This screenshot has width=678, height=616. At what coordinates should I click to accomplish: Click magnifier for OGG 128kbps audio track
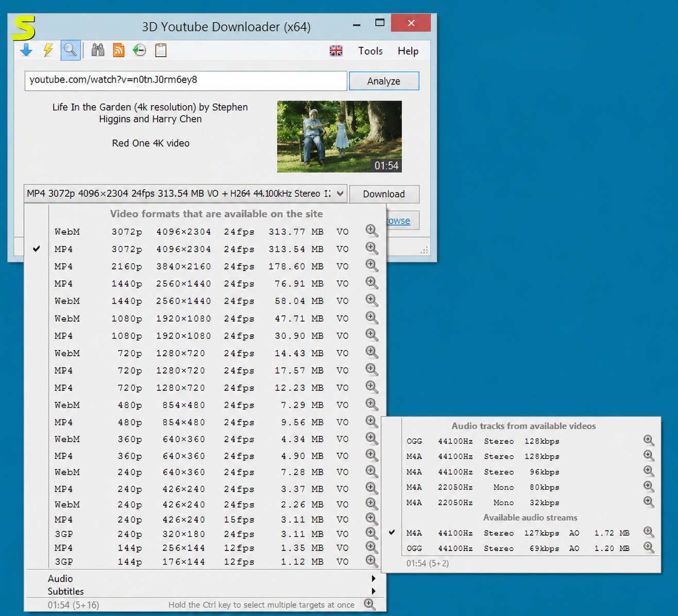tap(649, 441)
